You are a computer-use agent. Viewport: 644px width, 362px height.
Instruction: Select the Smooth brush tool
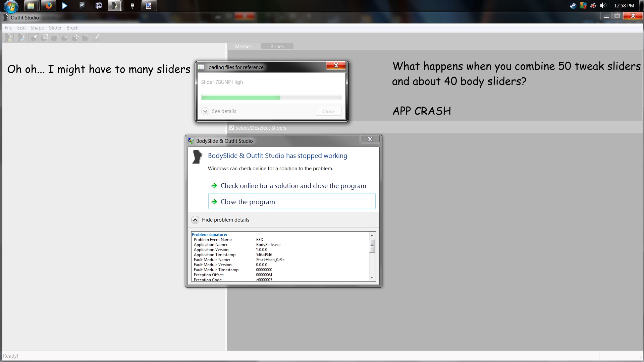pos(86,38)
